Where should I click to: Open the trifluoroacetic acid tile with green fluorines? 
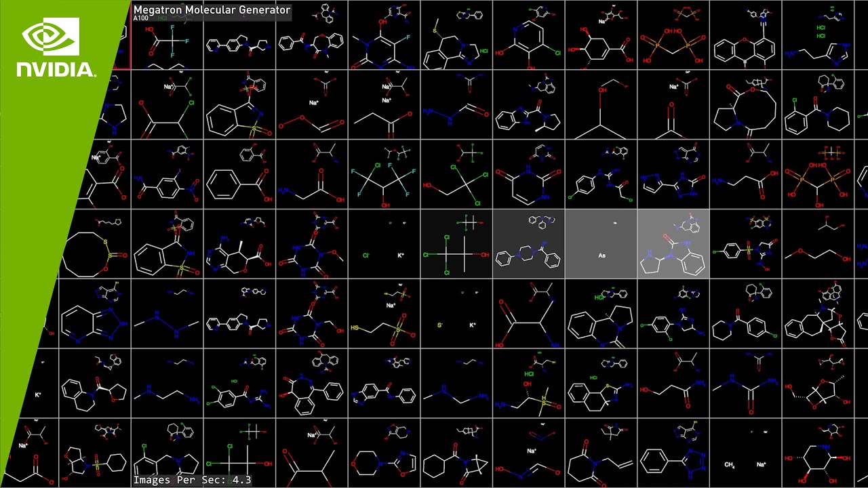click(167, 37)
